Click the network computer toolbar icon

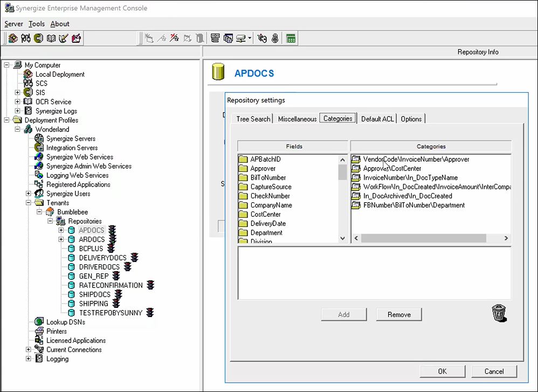(x=241, y=38)
